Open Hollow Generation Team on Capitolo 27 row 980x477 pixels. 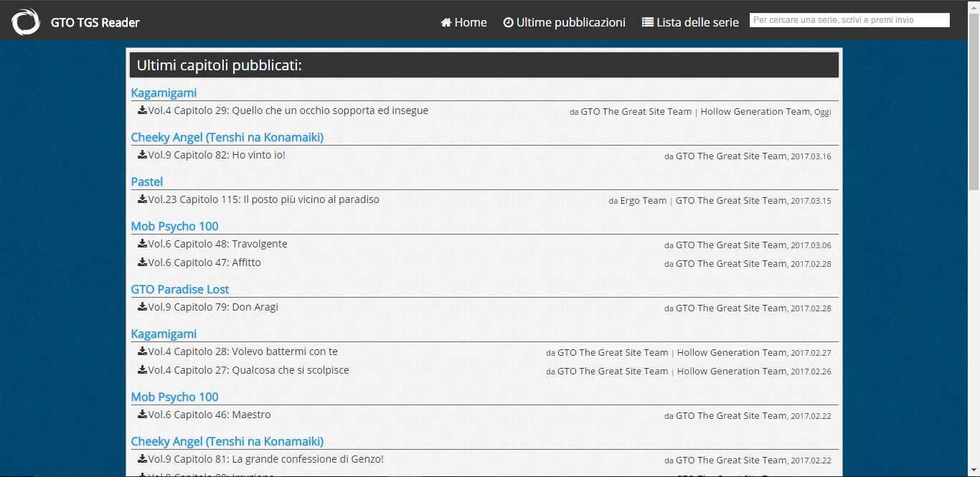click(x=732, y=371)
